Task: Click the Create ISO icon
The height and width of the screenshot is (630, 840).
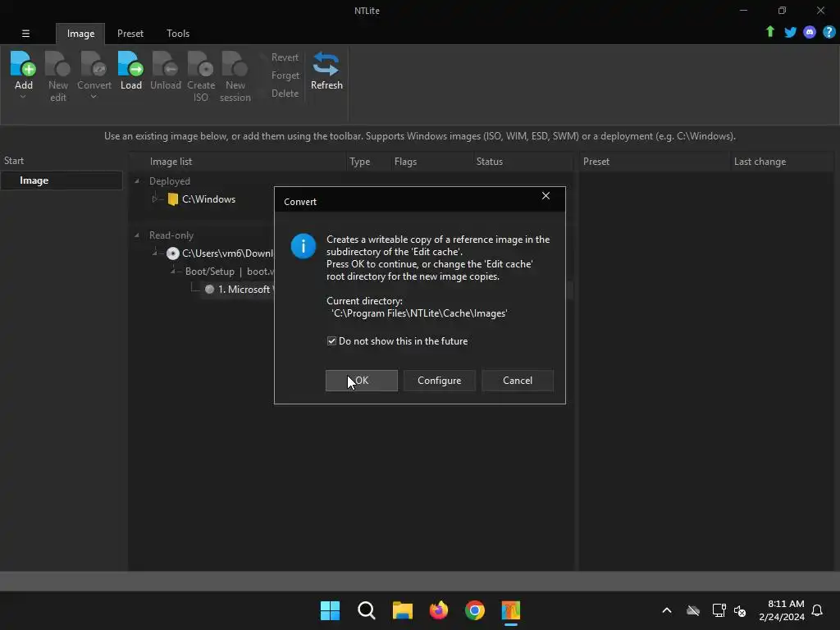Action: 201,64
